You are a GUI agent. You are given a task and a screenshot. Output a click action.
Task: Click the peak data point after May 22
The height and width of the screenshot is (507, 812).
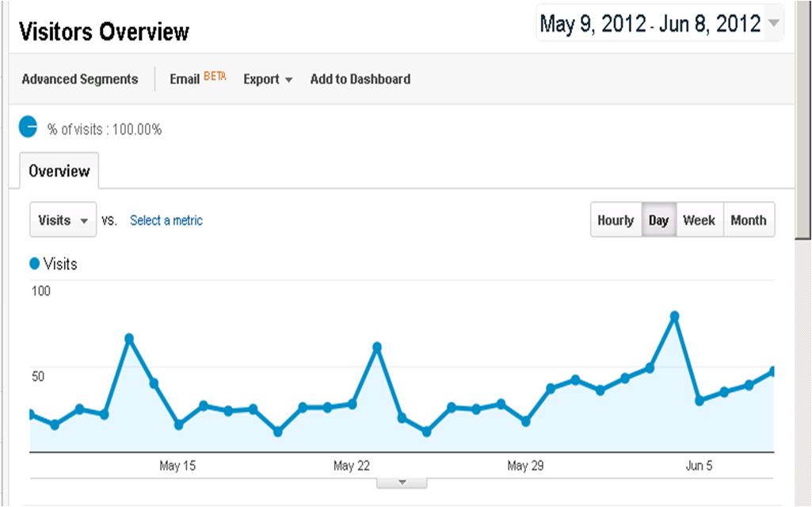377,347
